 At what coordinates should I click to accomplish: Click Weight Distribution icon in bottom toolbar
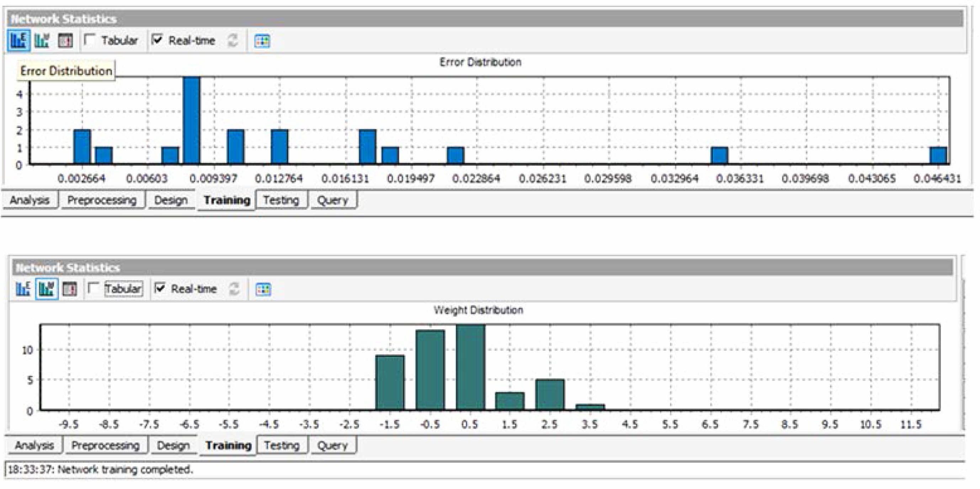point(47,289)
